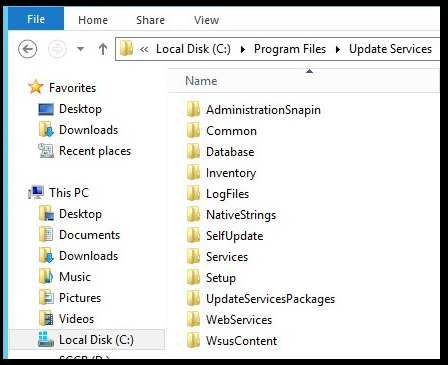This screenshot has height=365, width=448.
Task: Go up one folder level arrow
Action: (x=103, y=49)
